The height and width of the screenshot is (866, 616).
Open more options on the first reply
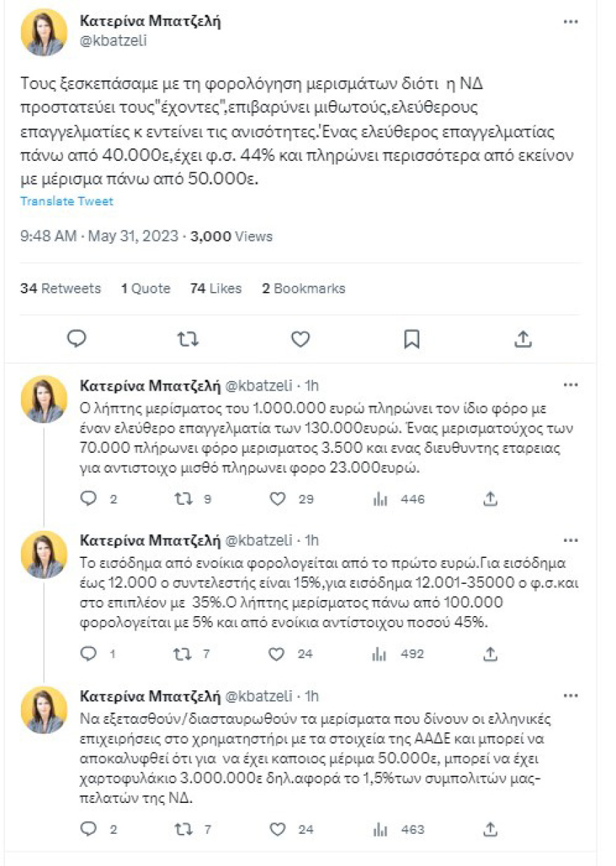571,384
